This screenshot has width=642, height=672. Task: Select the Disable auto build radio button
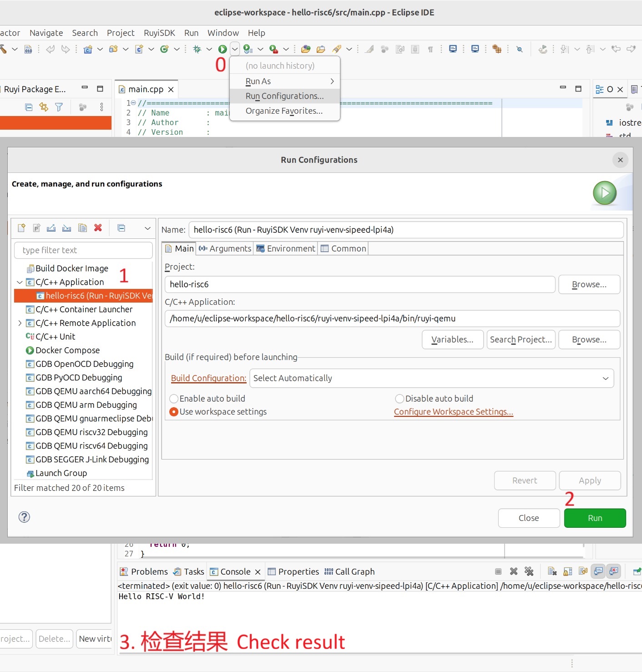(399, 399)
